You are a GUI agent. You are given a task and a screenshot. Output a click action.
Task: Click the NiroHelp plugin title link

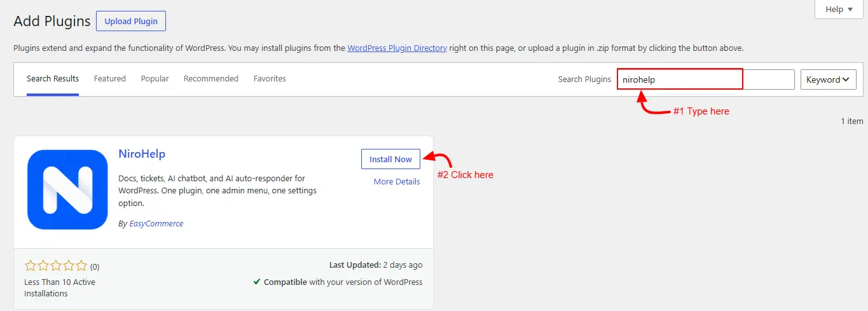pyautogui.click(x=142, y=154)
